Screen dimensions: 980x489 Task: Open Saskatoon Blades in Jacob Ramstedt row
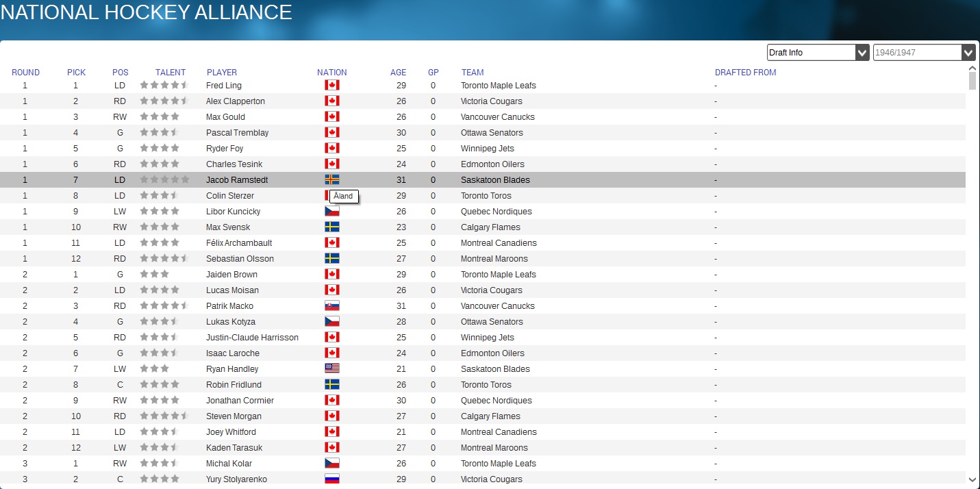495,180
